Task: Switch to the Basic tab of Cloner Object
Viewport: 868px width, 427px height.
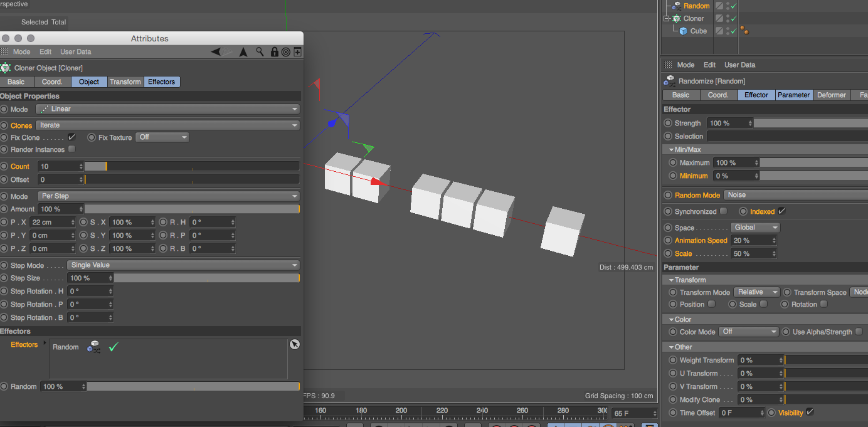Action: 16,82
